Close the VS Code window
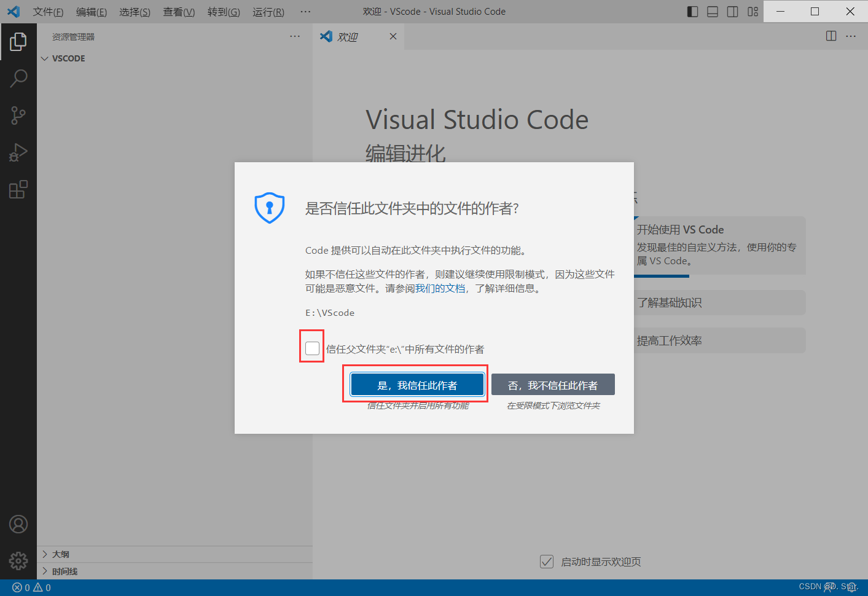This screenshot has height=596, width=868. 850,11
